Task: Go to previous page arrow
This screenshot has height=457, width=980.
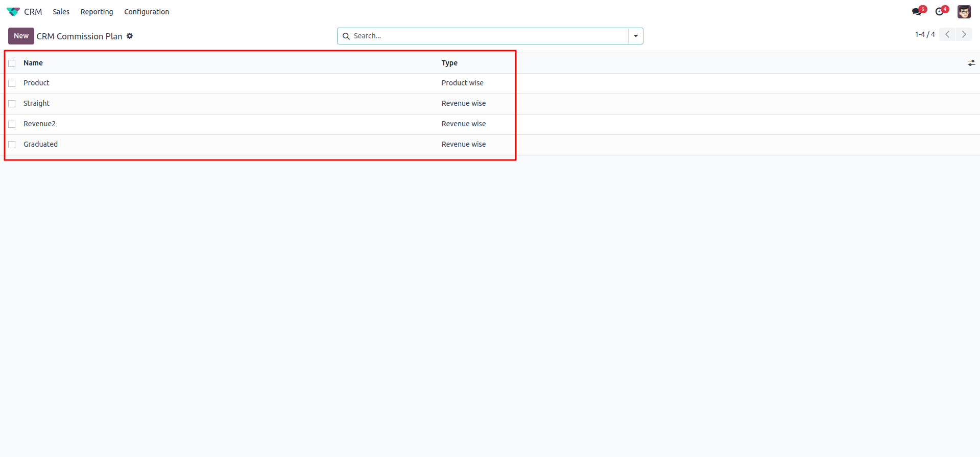Action: point(947,34)
